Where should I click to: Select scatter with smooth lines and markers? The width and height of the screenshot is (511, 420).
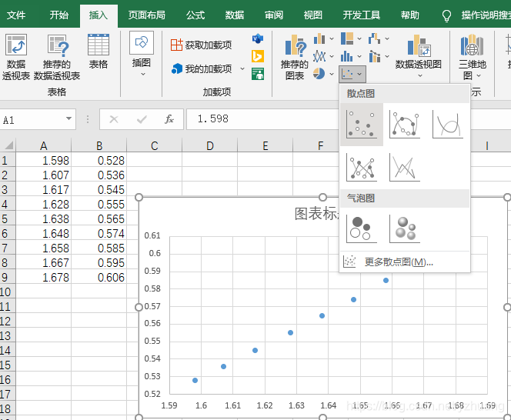(405, 125)
